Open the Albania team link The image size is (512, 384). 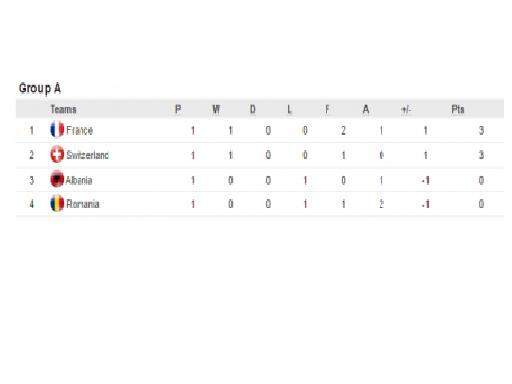[79, 180]
